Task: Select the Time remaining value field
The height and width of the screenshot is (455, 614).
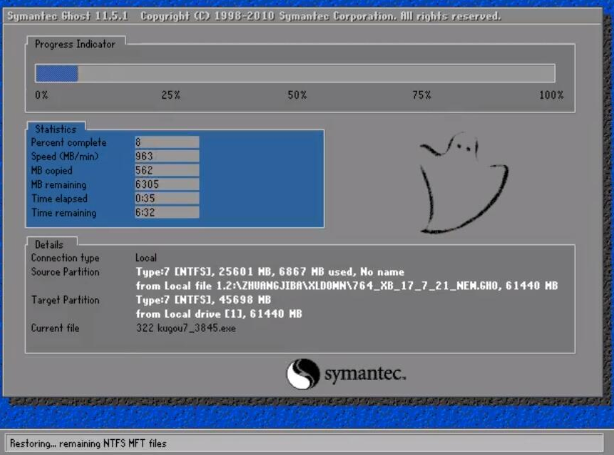Action: (x=166, y=213)
